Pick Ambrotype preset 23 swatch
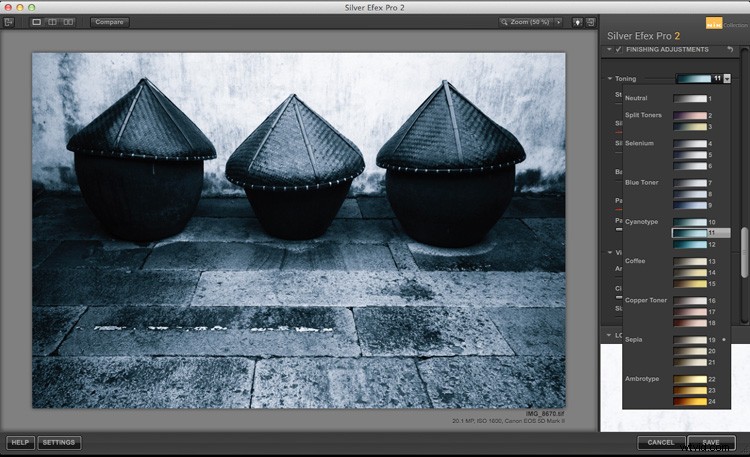 [x=690, y=390]
